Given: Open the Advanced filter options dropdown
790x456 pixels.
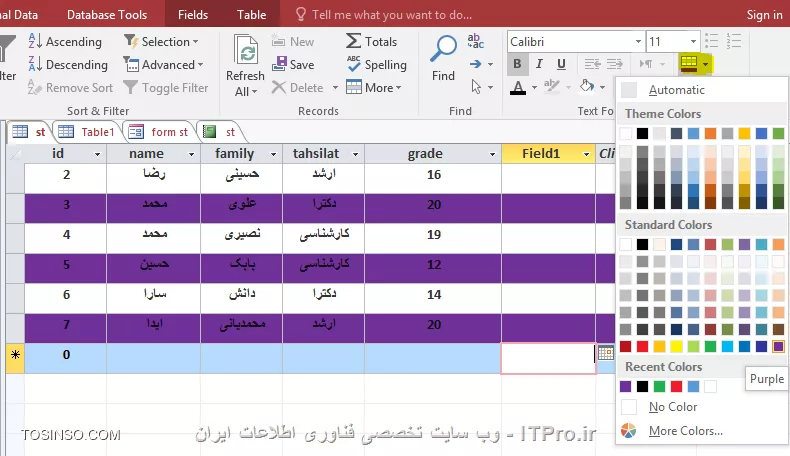Looking at the screenshot, I should pyautogui.click(x=163, y=64).
